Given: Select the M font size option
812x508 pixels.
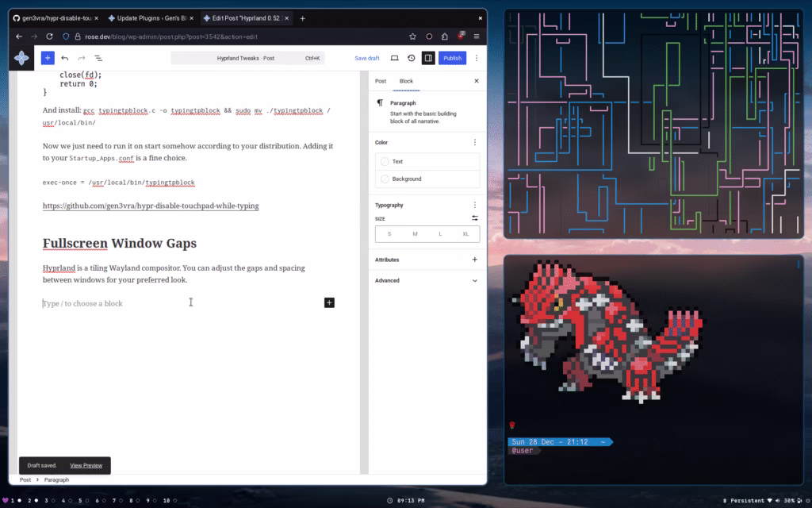Looking at the screenshot, I should tap(415, 234).
